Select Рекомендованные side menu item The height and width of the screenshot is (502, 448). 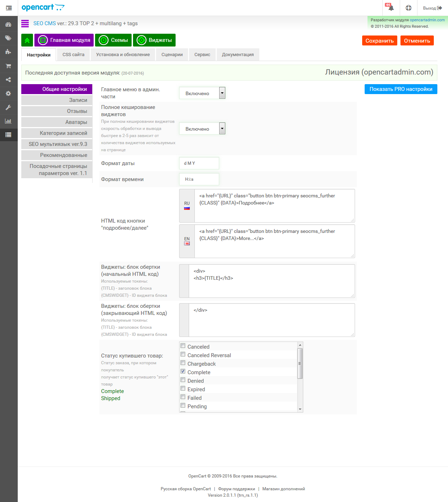point(57,155)
